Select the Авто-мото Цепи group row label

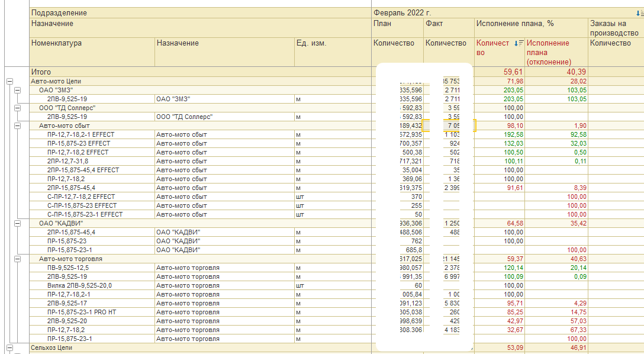click(x=56, y=81)
